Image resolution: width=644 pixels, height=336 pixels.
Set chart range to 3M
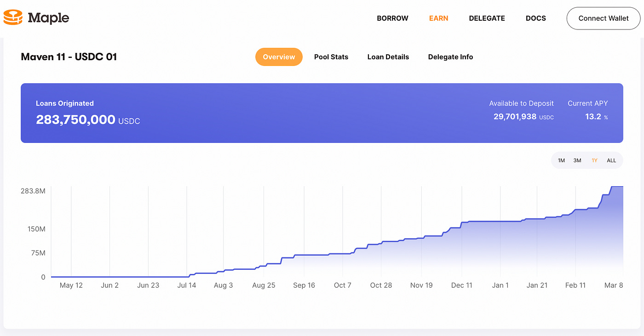(x=577, y=160)
